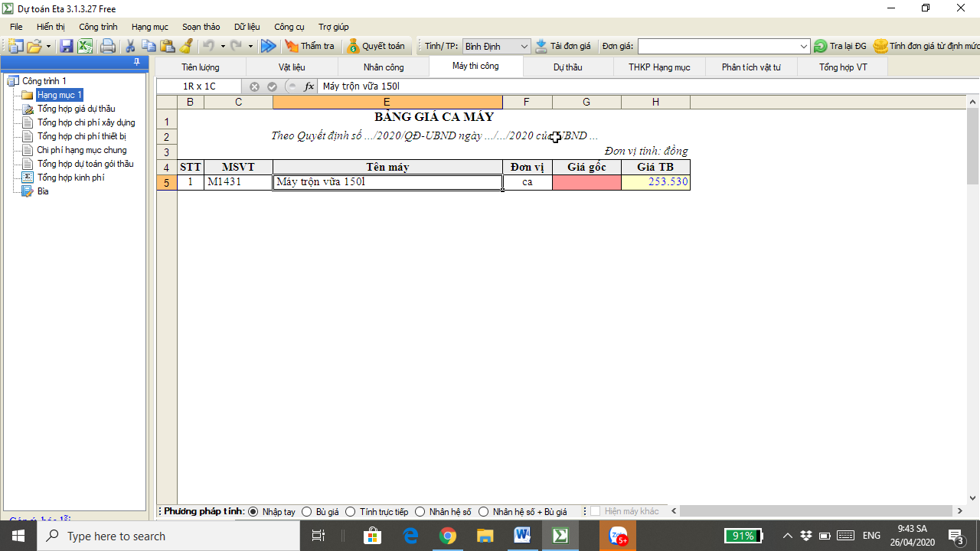Select Nhân hệ số + Bù giá method
The width and height of the screenshot is (980, 551).
click(x=523, y=511)
